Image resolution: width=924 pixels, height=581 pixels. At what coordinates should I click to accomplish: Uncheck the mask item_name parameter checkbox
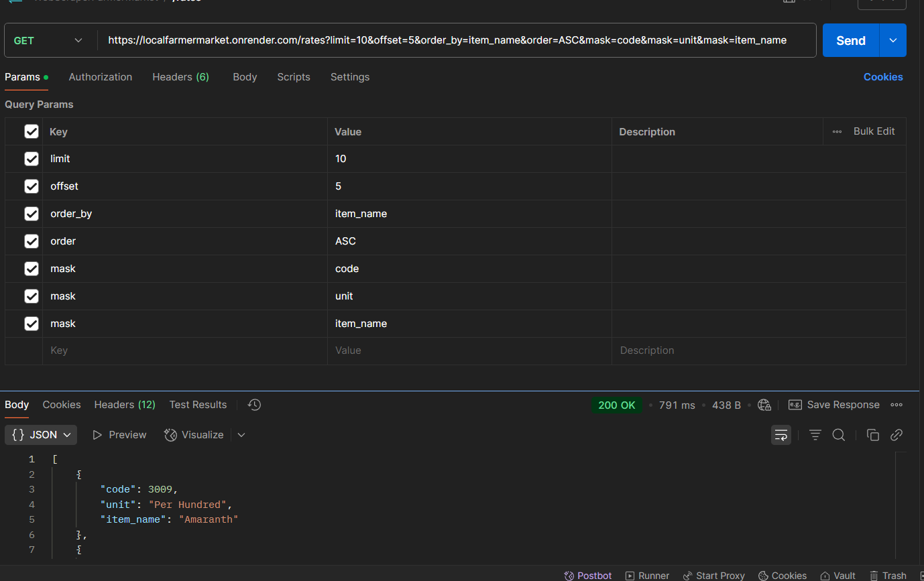[x=32, y=324]
